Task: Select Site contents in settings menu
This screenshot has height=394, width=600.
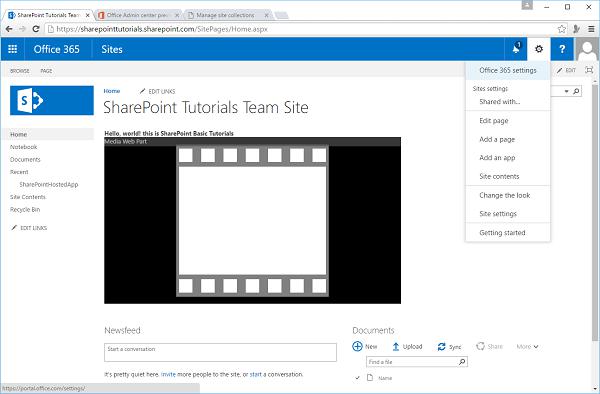Action: point(508,176)
